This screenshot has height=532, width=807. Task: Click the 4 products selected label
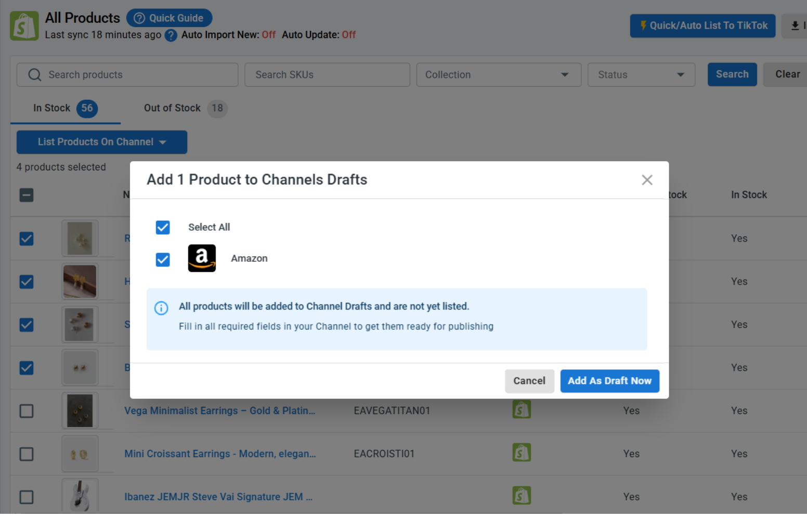[x=61, y=167]
